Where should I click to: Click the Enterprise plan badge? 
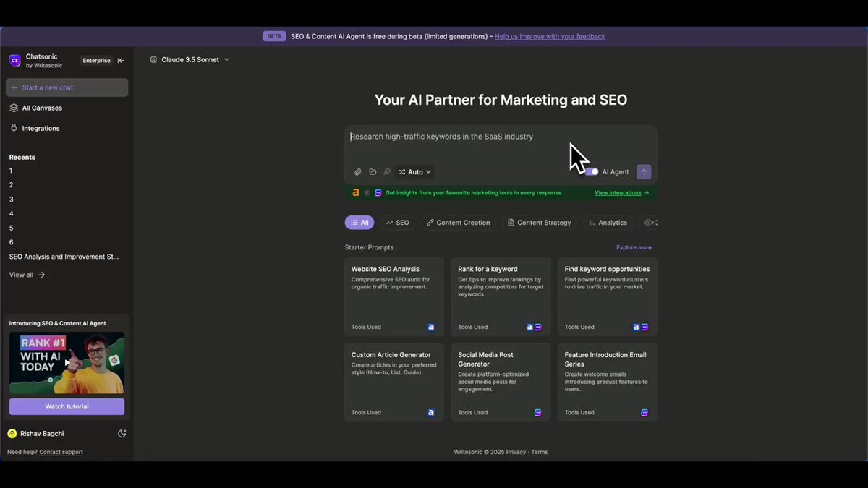96,61
